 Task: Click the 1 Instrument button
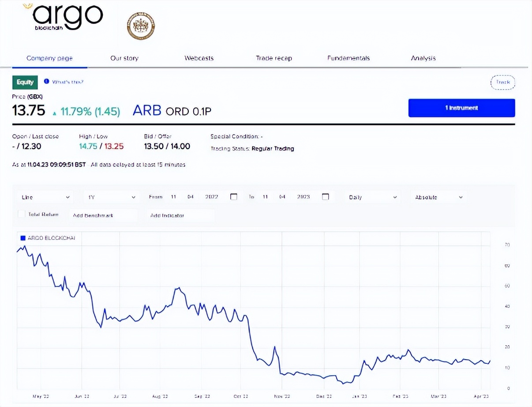(x=461, y=108)
